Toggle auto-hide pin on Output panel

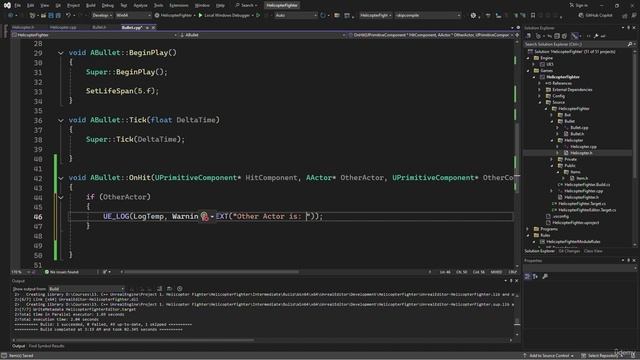coord(511,281)
